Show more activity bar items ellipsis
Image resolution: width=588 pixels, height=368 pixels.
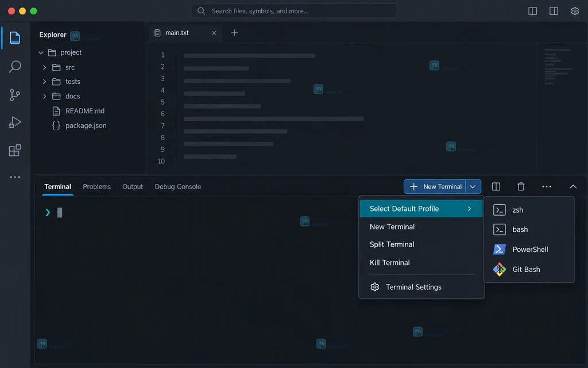click(x=15, y=177)
